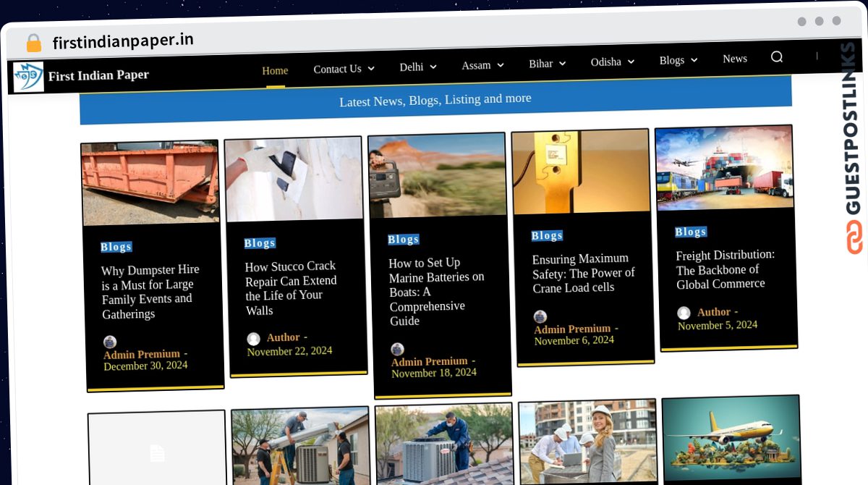
Task: Click author avatar on Marine Batteries card
Action: (397, 349)
